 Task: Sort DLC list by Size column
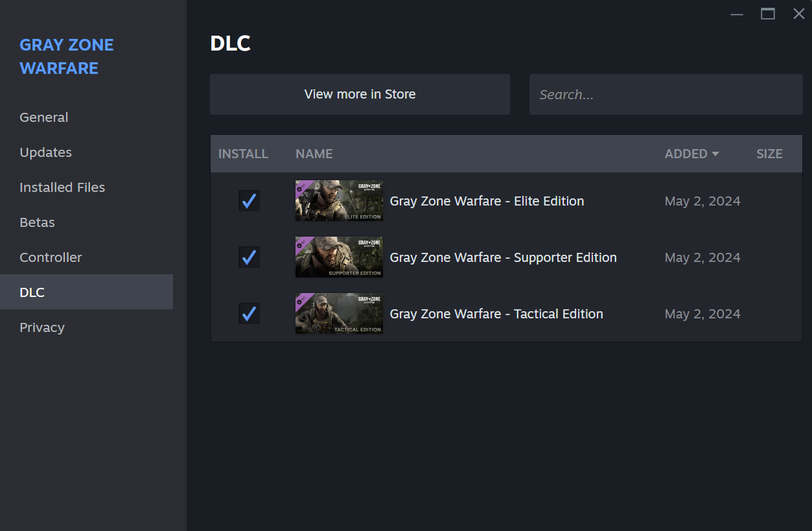[769, 154]
